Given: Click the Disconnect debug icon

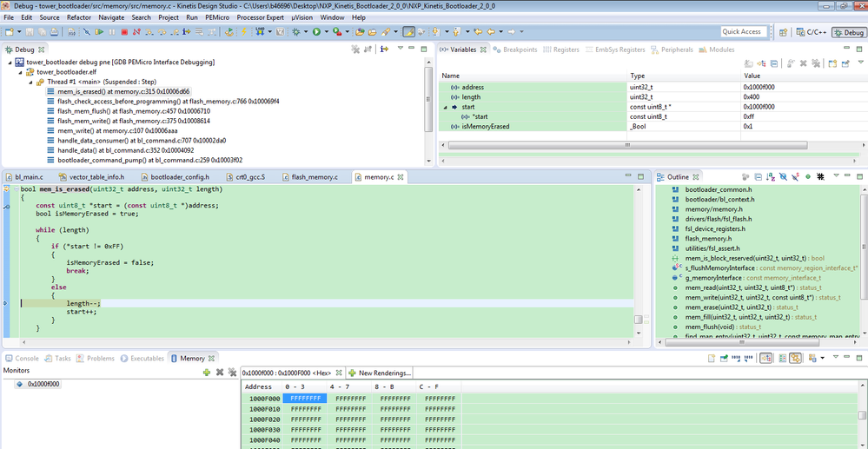Looking at the screenshot, I should 136,31.
